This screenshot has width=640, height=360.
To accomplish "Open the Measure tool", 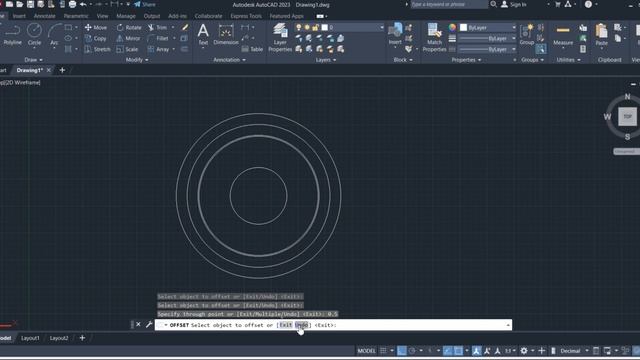I will tap(563, 34).
